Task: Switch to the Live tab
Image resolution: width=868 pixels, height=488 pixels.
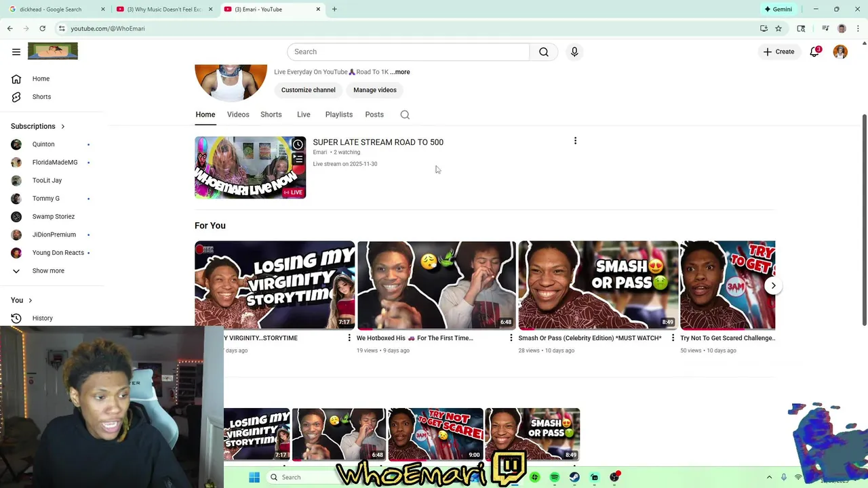Action: click(x=304, y=115)
